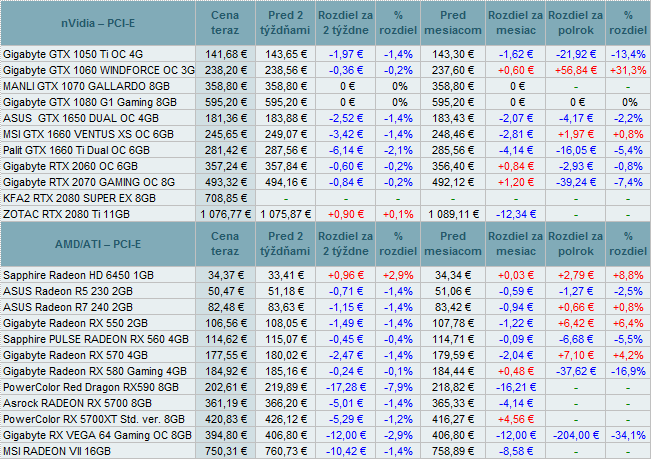Click the half-year difference '+6,42 €'

coord(576,323)
